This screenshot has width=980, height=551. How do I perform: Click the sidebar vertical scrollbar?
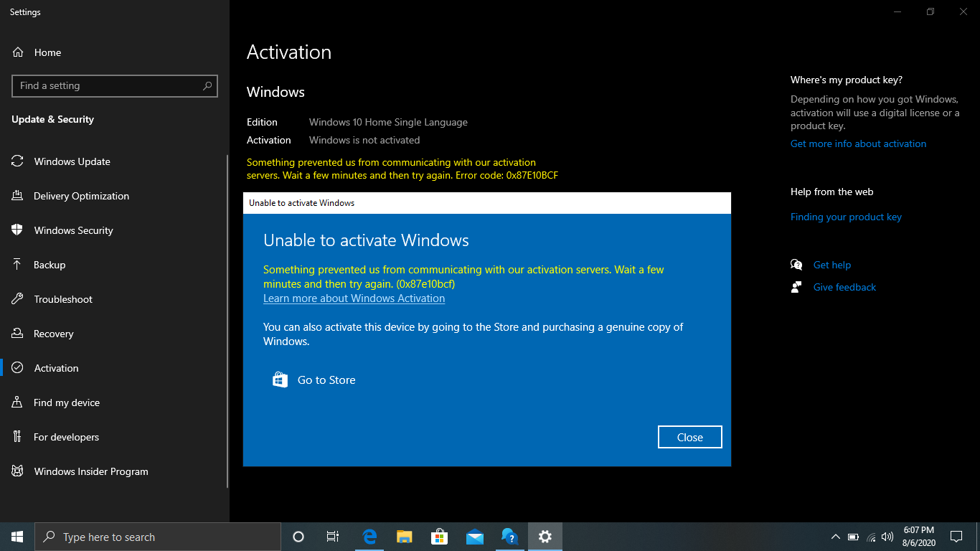pos(227,321)
